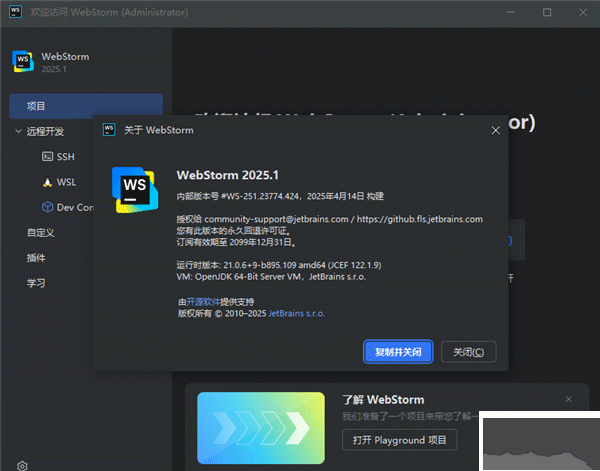This screenshot has height=471, width=600.
Task: Click the runtime version line 21.0.6+9-b895.109
Action: tap(279, 265)
